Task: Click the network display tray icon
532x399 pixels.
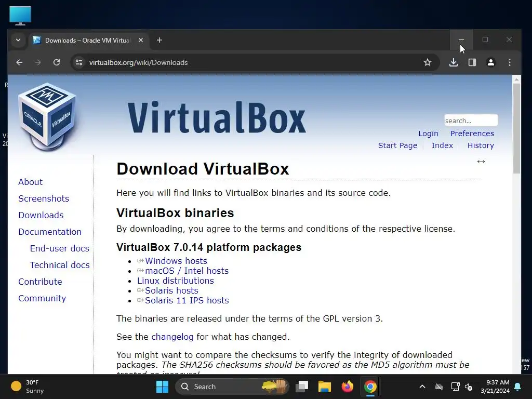Action: (x=455, y=387)
